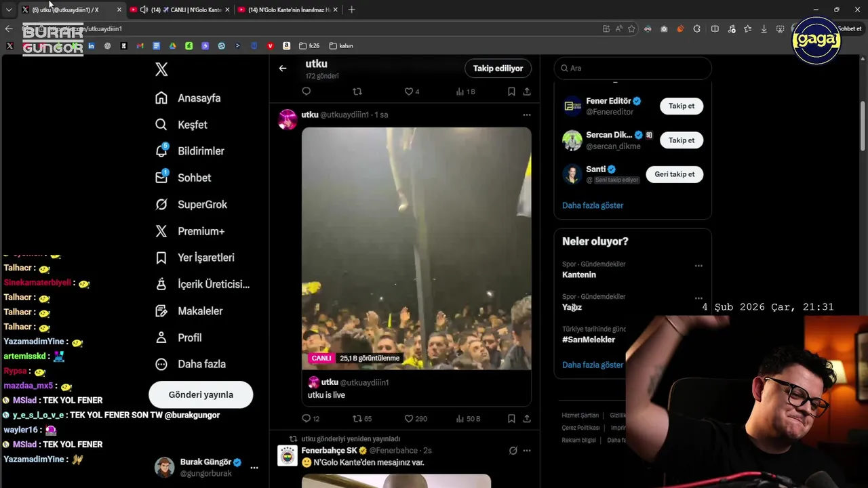Open the kalsın bookmarks folder
The width and height of the screenshot is (868, 488).
coord(341,46)
